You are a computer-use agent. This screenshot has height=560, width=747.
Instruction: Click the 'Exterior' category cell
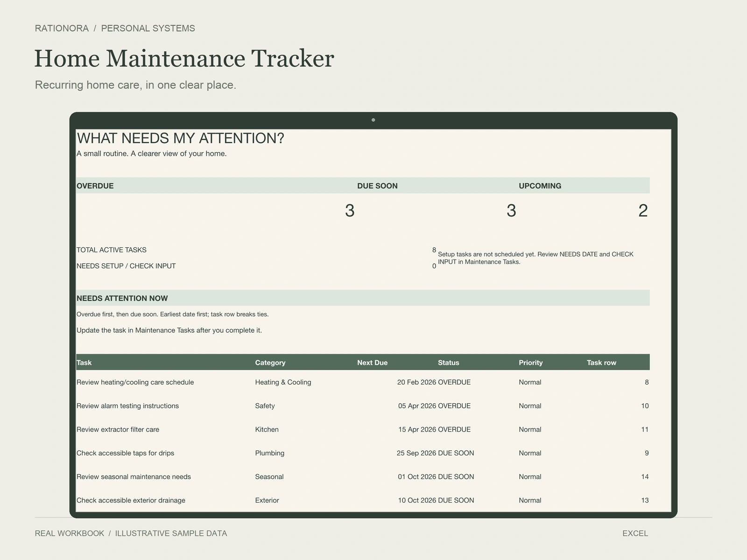click(x=267, y=500)
